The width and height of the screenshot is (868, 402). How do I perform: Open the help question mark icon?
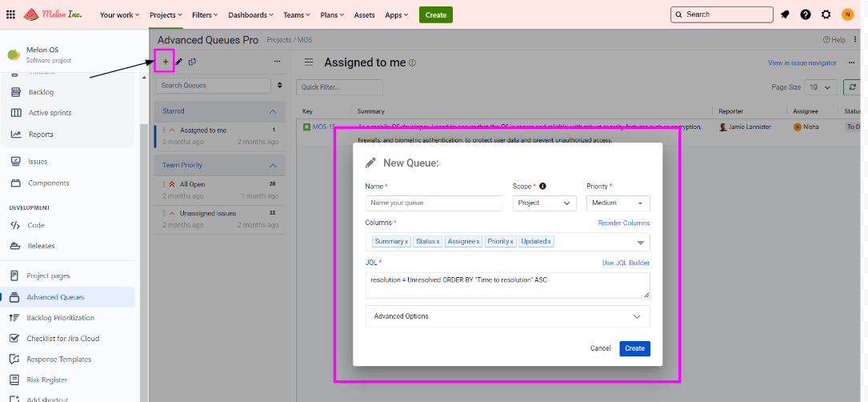pyautogui.click(x=806, y=14)
